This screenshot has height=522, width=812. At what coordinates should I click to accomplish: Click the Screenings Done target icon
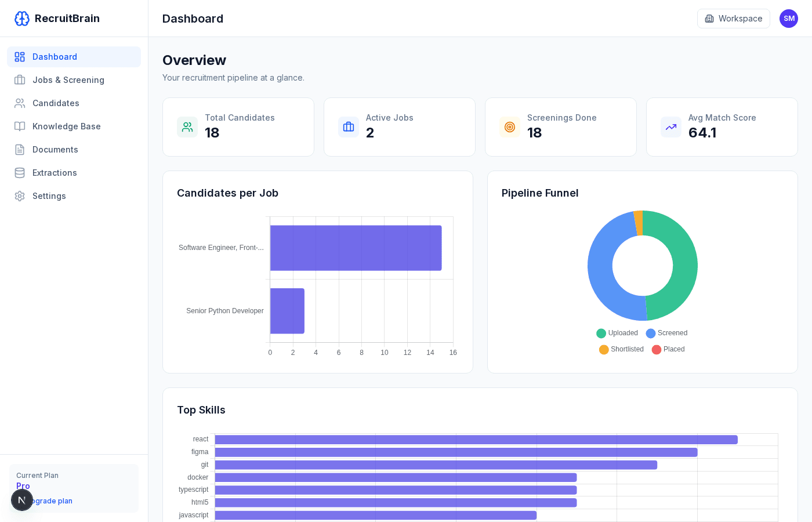510,126
